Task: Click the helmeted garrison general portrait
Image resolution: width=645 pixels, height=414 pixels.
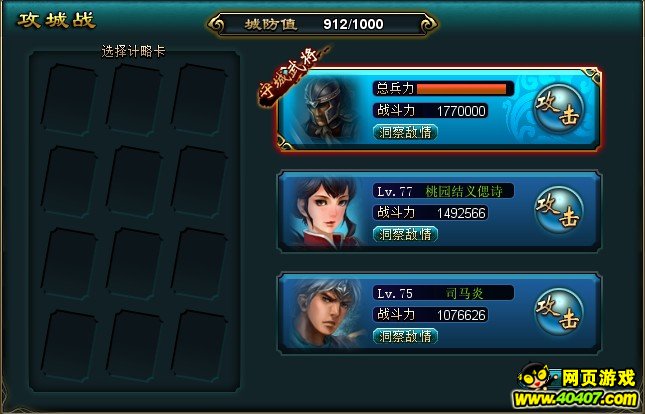Action: (328, 109)
